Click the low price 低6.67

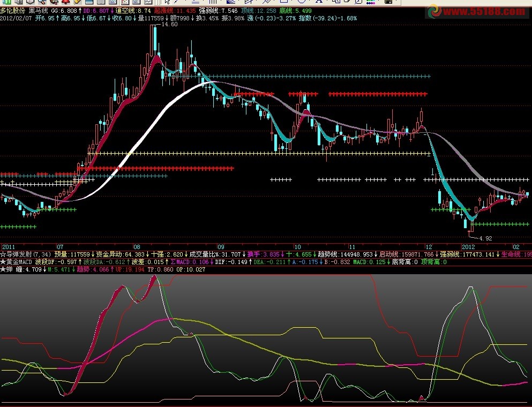tap(96, 18)
